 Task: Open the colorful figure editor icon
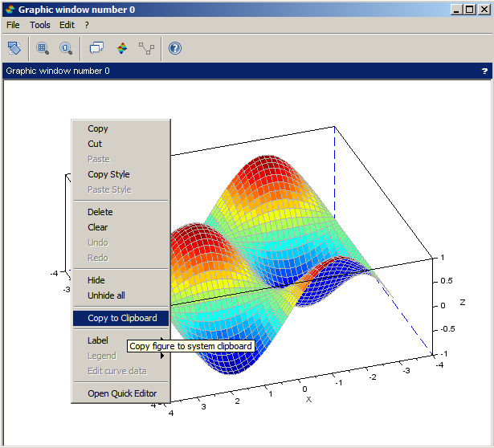click(x=122, y=48)
